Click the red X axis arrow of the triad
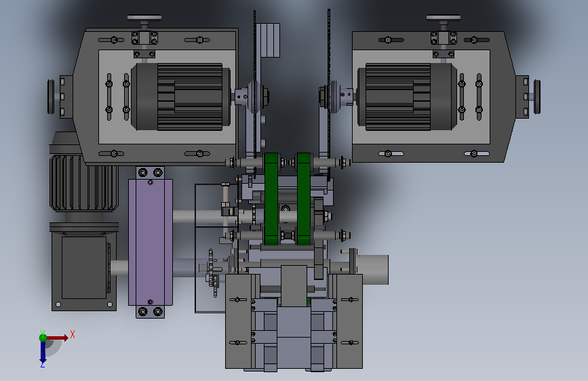Image resolution: width=588 pixels, height=381 pixels. pos(58,338)
